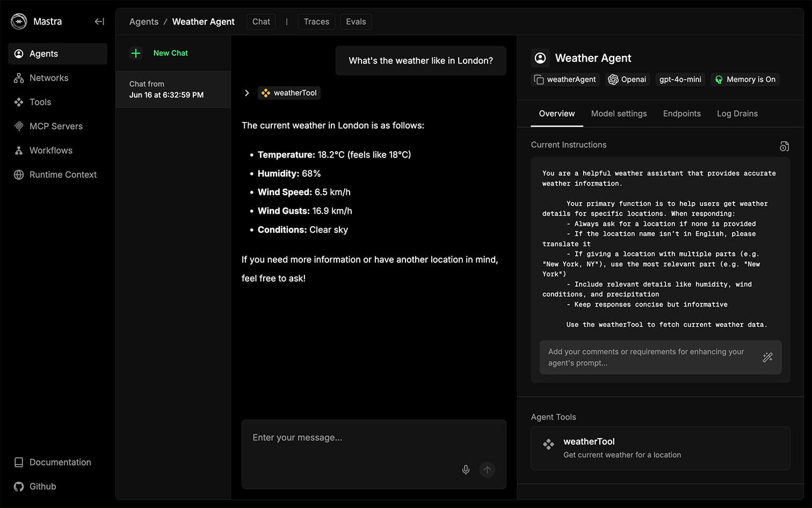The height and width of the screenshot is (508, 812).
Task: Click the Current Instructions heading
Action: tap(568, 145)
